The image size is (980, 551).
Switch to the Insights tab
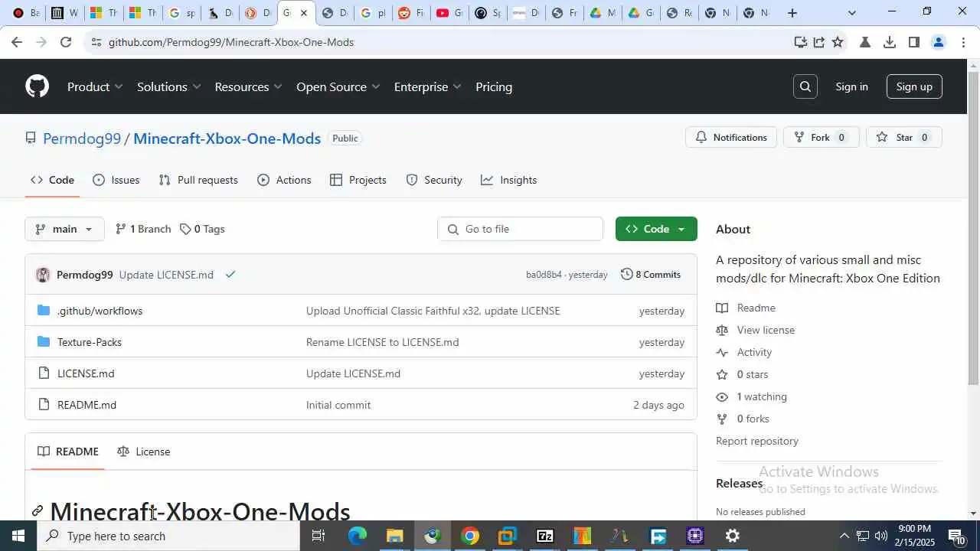point(509,180)
